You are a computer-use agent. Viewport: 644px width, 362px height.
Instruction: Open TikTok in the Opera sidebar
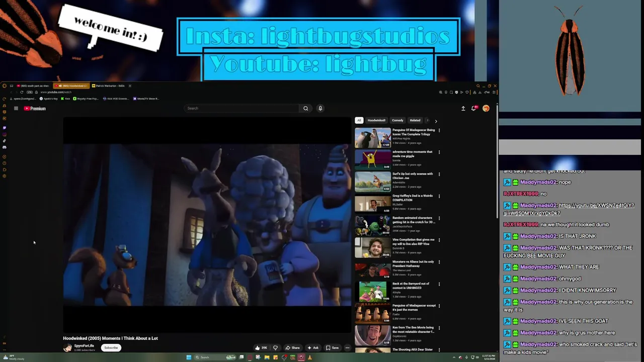click(x=5, y=141)
